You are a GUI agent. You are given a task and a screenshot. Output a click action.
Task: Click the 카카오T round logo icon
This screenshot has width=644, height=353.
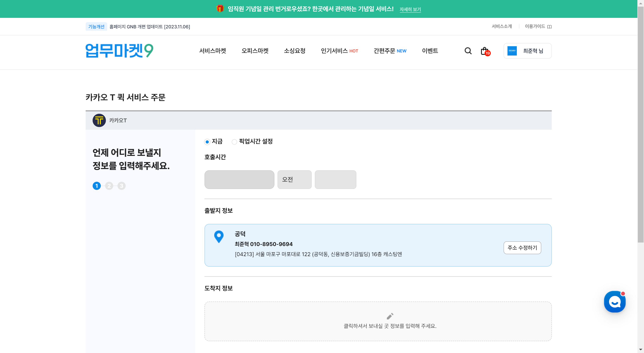99,120
